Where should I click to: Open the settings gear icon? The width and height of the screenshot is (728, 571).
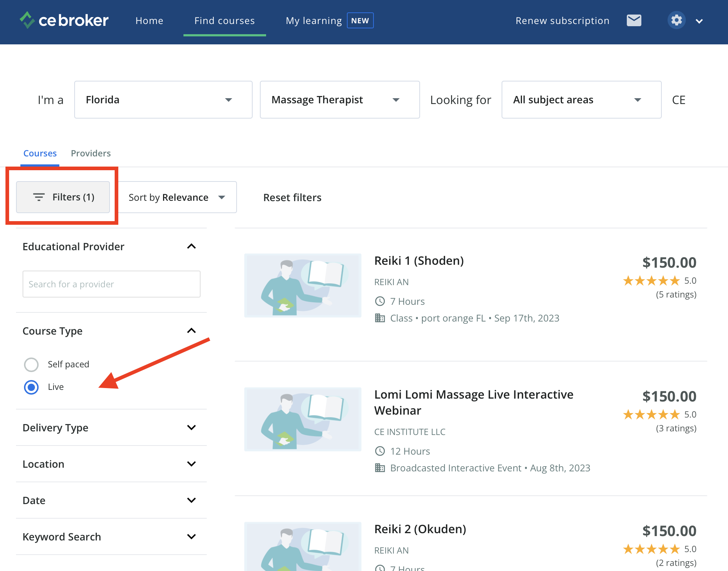click(x=676, y=20)
